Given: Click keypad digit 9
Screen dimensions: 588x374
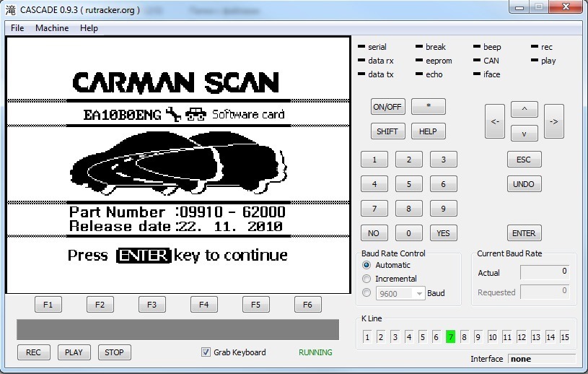Looking at the screenshot, I should point(443,209).
